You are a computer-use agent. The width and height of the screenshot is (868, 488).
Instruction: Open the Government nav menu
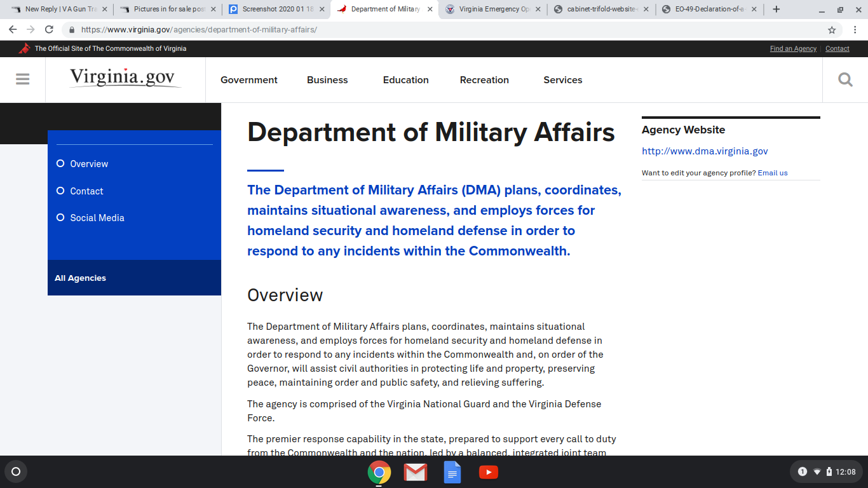tap(249, 80)
